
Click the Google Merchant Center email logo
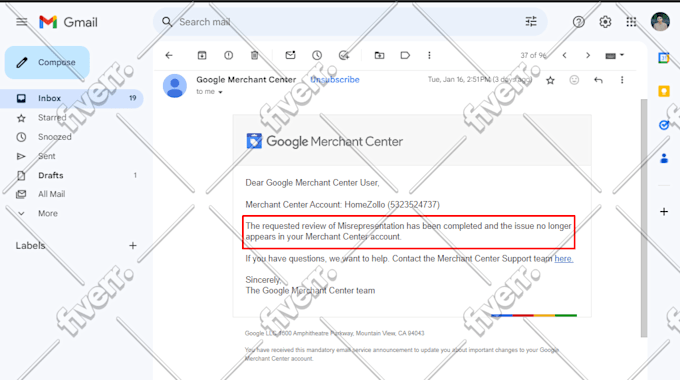325,141
